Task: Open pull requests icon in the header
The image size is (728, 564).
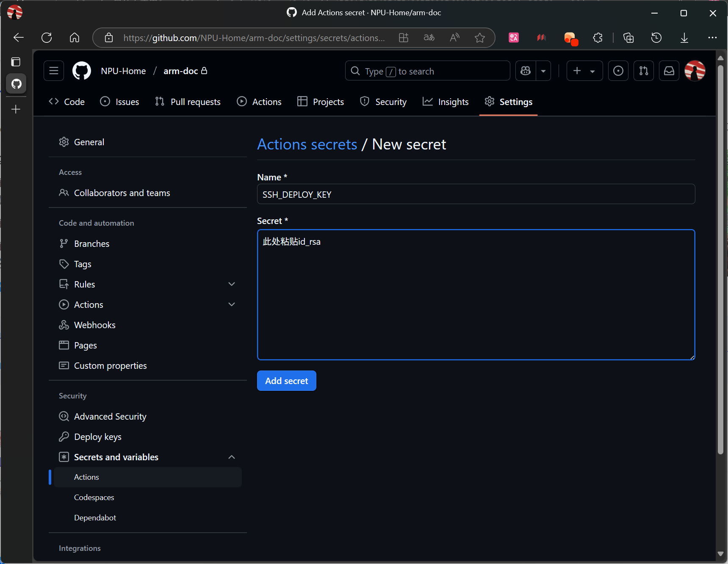Action: click(x=643, y=71)
